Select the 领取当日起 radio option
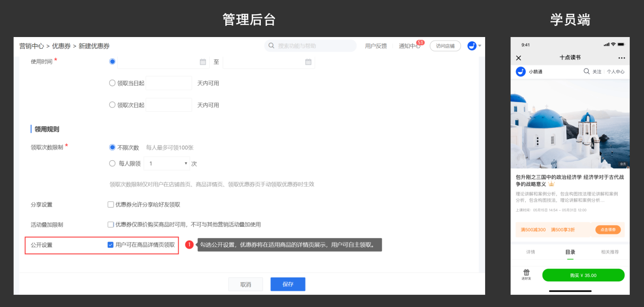Viewport: 644px width, 307px height. (x=112, y=83)
